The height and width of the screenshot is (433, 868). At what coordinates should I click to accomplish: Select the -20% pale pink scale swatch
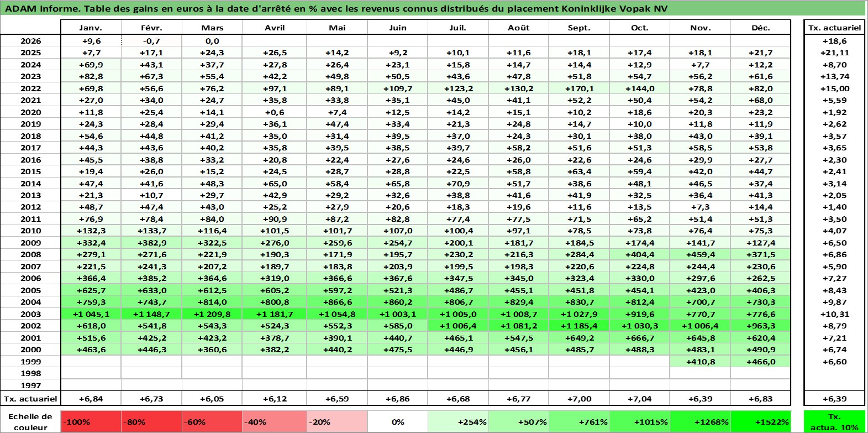pyautogui.click(x=337, y=422)
